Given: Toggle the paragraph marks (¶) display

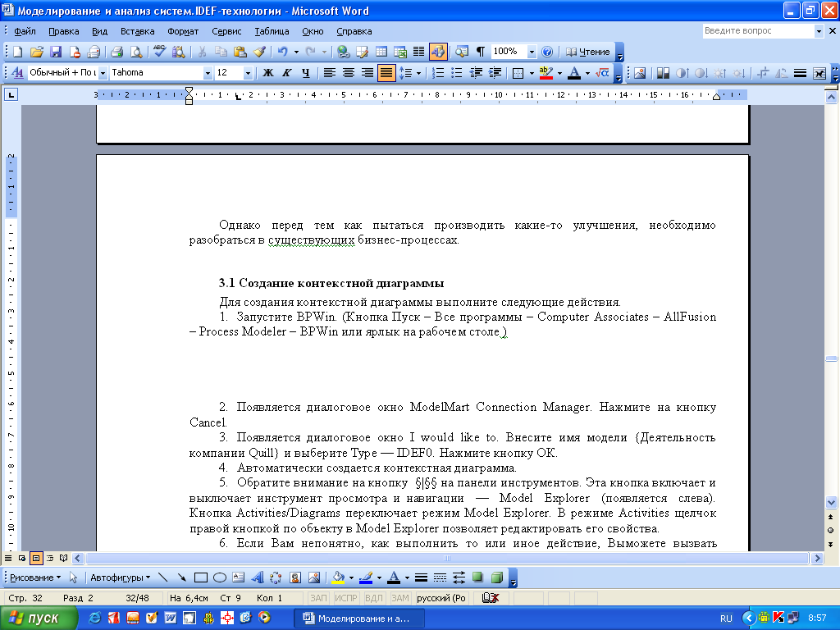Looking at the screenshot, I should 481,52.
